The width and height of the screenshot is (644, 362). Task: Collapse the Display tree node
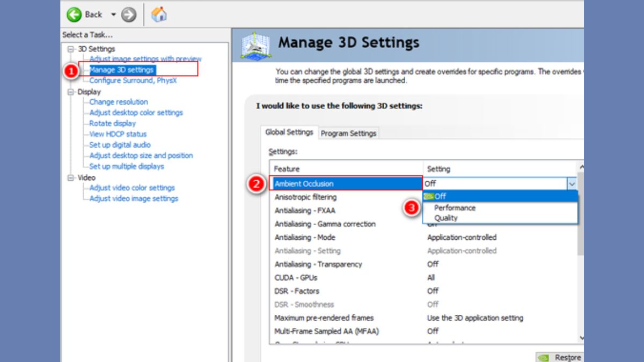coord(70,92)
